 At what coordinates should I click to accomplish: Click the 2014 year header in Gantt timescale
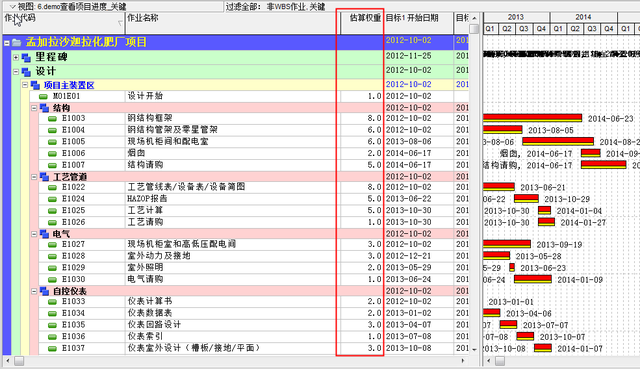[x=584, y=17]
